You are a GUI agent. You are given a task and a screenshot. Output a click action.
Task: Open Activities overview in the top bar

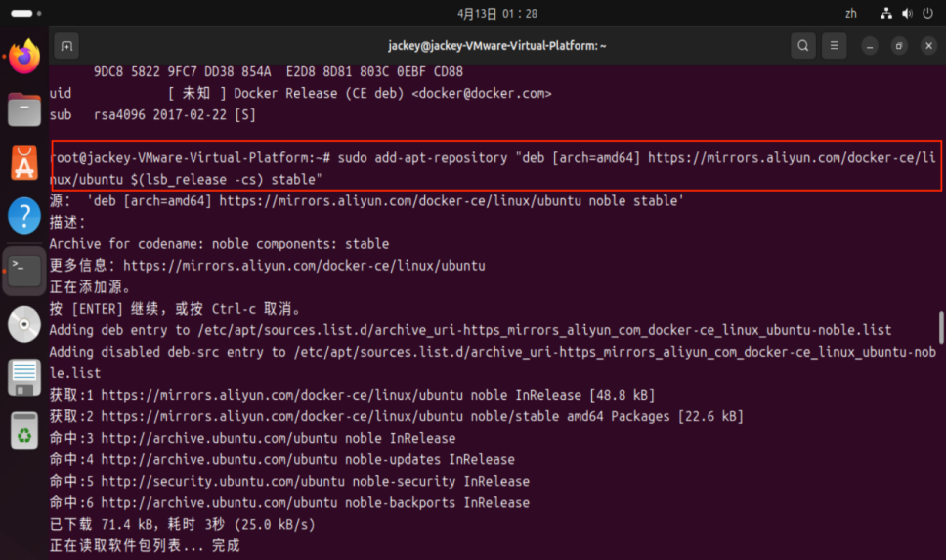tap(26, 14)
